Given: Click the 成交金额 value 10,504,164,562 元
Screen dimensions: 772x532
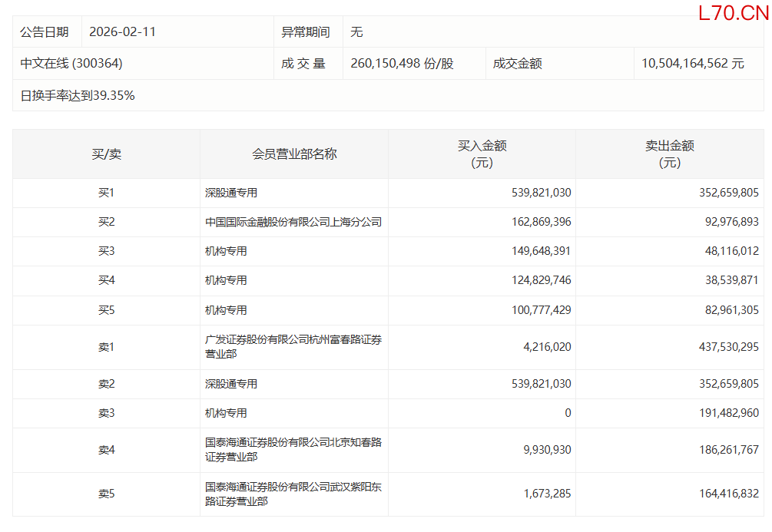Looking at the screenshot, I should coord(693,64).
